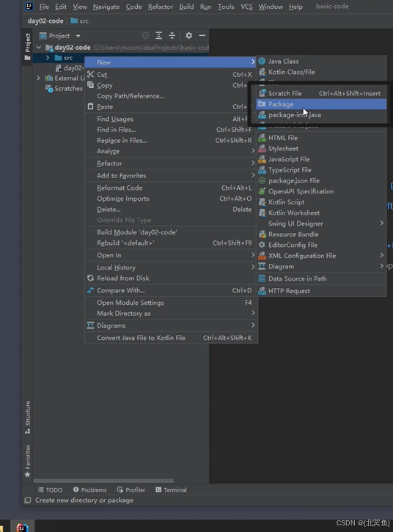Image resolution: width=393 pixels, height=532 pixels.
Task: Click the Kotlin Script icon
Action: point(262,202)
